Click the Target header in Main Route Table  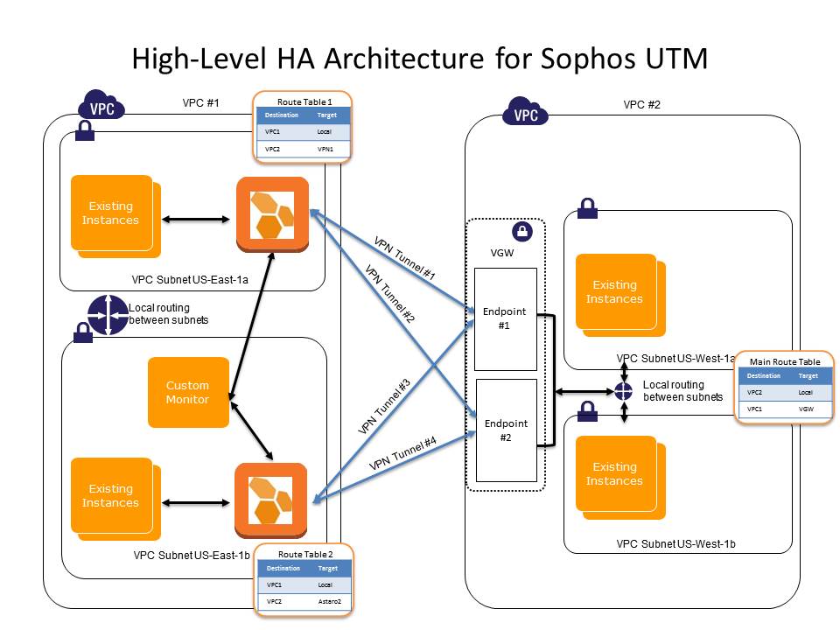click(x=808, y=376)
